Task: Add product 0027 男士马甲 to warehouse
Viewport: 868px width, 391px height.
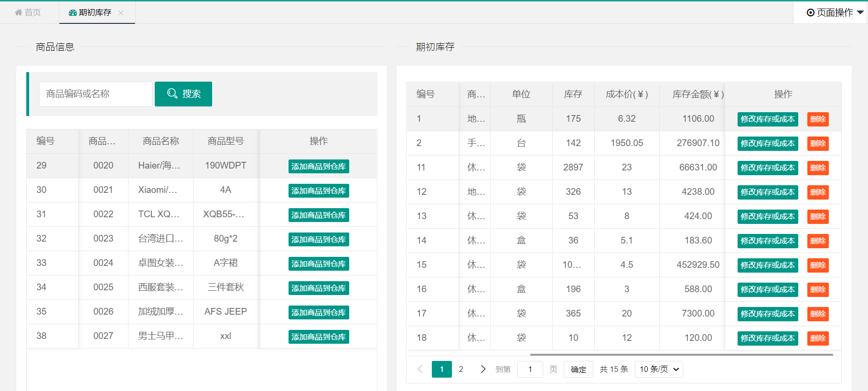Action: (x=319, y=337)
